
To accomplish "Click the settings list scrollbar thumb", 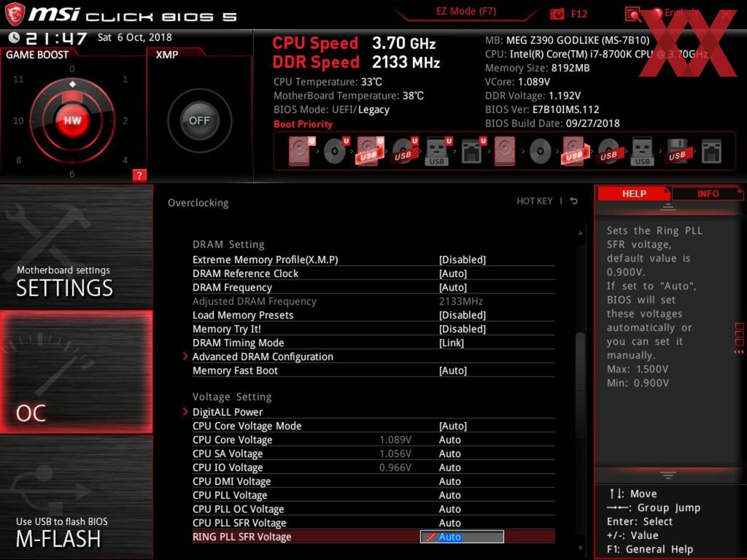I will coord(580,385).
